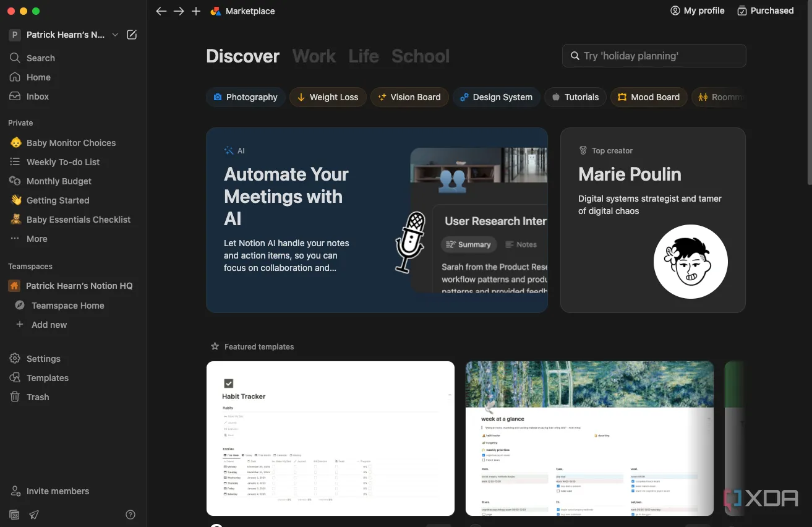
Task: Open Purchased templates
Action: point(765,11)
